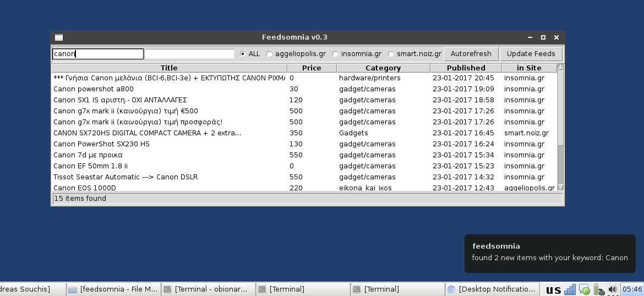Click the '23-01-2017 16:45' published cell
The width and height of the screenshot is (644, 296).
click(x=463, y=133)
